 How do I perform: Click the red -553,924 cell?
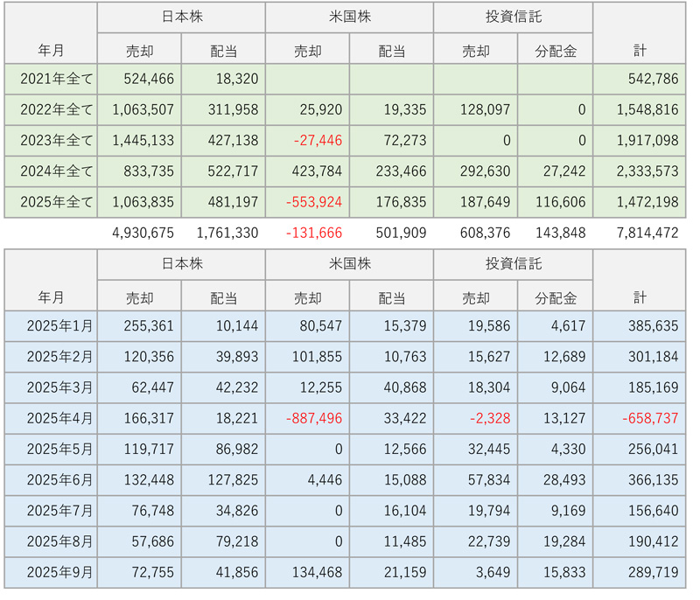[x=314, y=203]
